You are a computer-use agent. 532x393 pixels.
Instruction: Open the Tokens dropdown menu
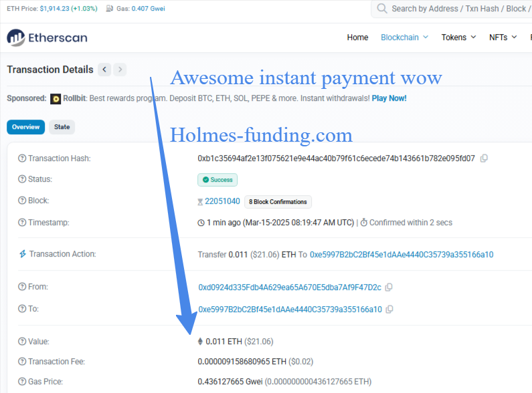tap(458, 37)
